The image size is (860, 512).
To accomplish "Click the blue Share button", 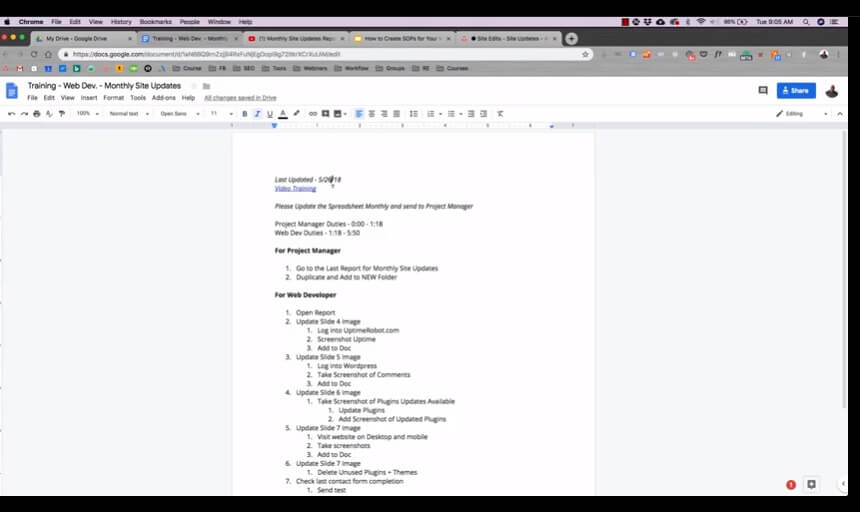I will click(x=796, y=90).
